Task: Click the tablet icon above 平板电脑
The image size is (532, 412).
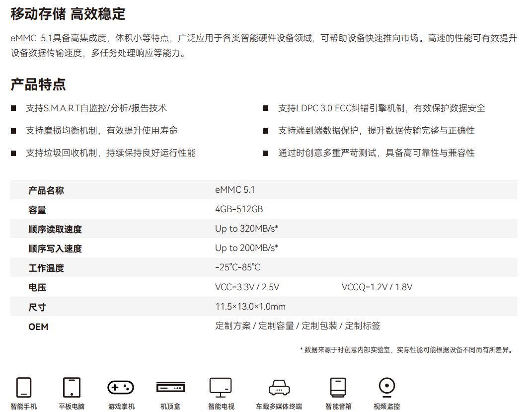Action: [72, 387]
